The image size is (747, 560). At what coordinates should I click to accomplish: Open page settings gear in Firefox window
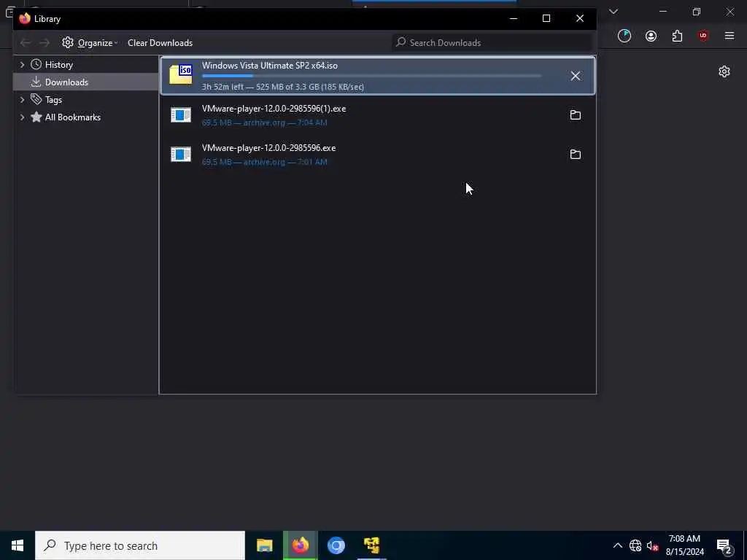[724, 71]
